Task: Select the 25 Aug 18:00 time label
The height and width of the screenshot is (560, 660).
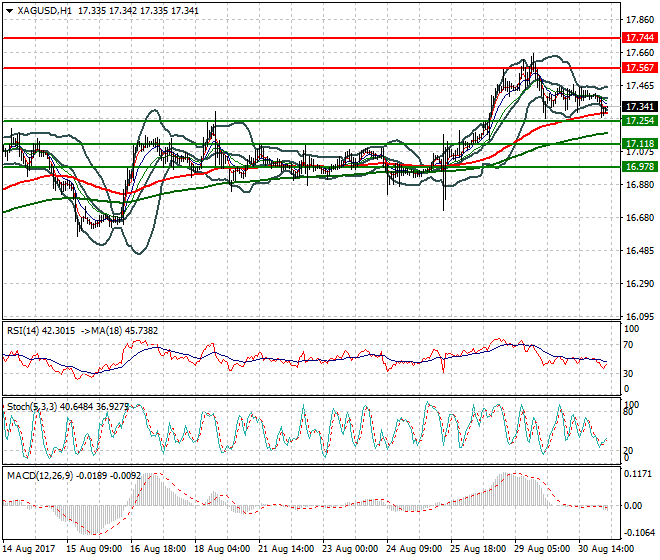Action: pos(479,549)
